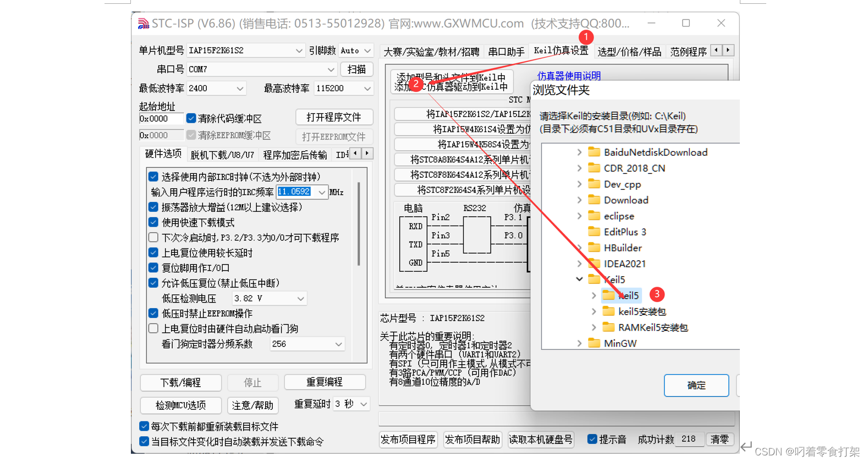Switch to 程序加密后传输 tab
The image size is (868, 462).
click(295, 155)
